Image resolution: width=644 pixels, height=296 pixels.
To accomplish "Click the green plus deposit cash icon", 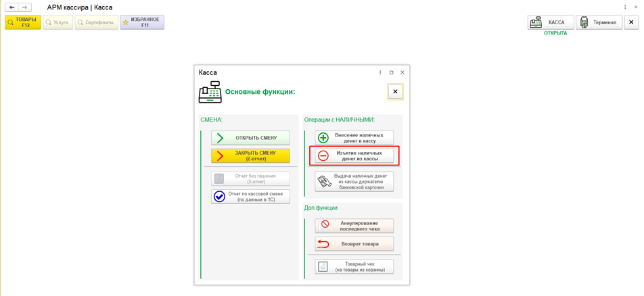I will 323,138.
